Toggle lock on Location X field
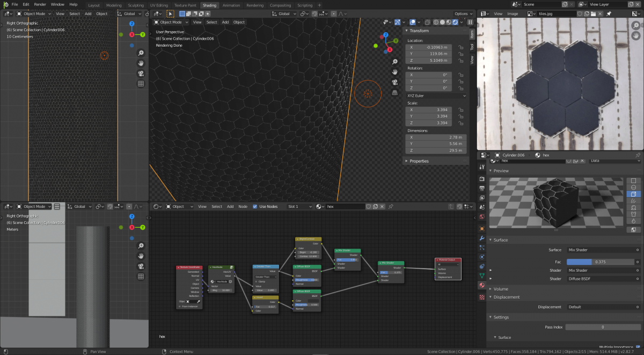 (x=460, y=47)
